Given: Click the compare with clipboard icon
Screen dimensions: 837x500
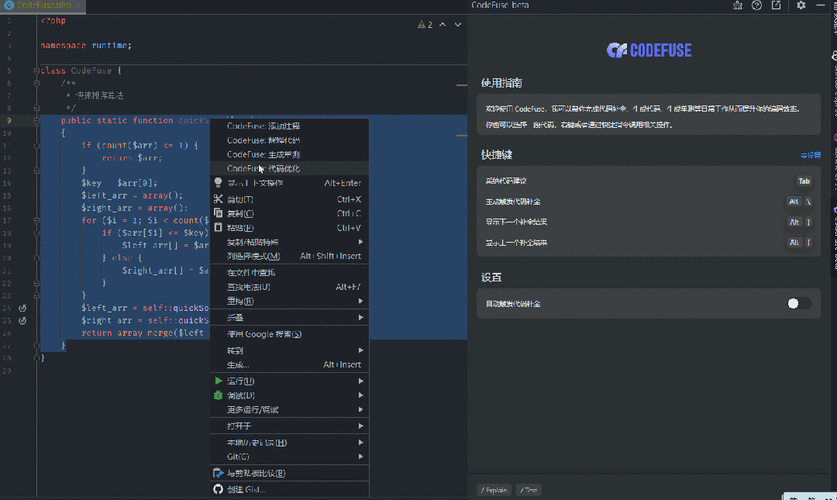Looking at the screenshot, I should click(x=218, y=473).
